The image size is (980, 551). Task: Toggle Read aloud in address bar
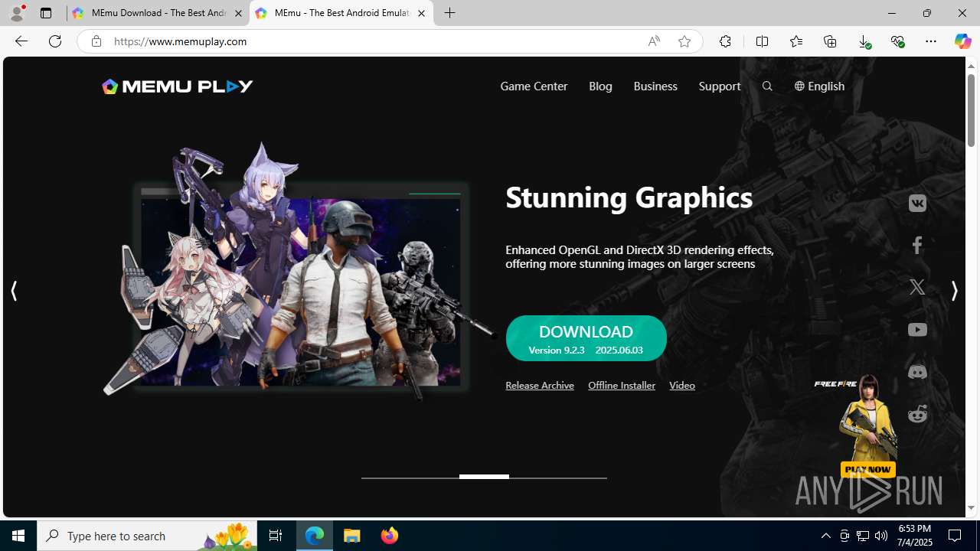[654, 41]
